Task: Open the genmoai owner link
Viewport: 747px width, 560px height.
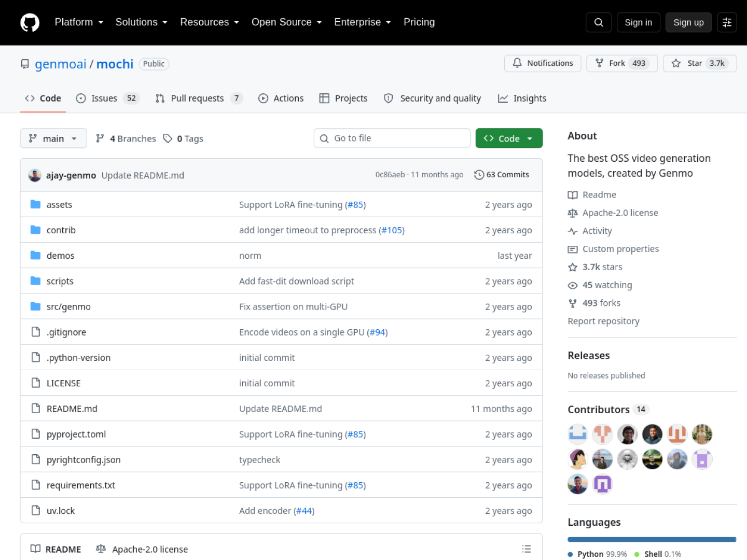Action: [61, 64]
